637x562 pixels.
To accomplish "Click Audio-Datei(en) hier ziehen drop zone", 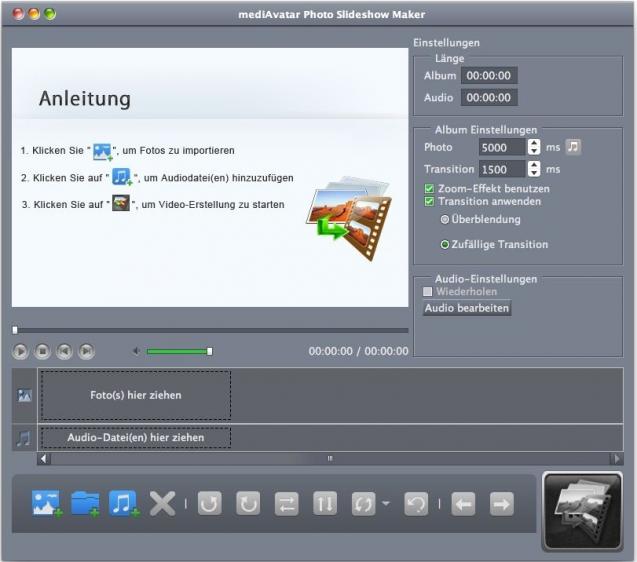I will pyautogui.click(x=136, y=438).
